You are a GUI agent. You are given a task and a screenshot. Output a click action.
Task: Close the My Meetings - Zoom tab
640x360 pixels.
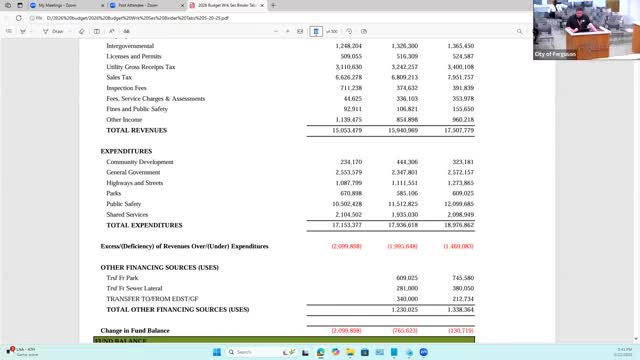point(102,6)
